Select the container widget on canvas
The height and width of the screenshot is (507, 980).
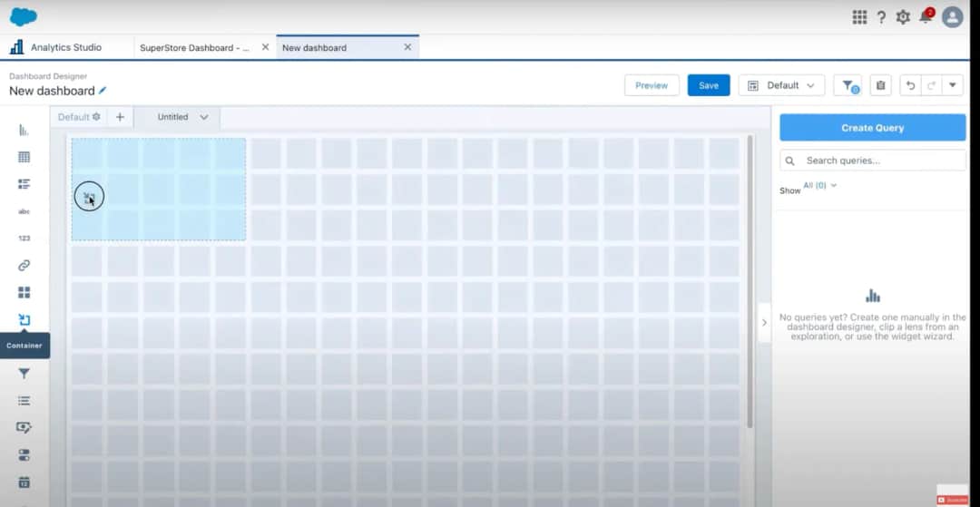158,190
